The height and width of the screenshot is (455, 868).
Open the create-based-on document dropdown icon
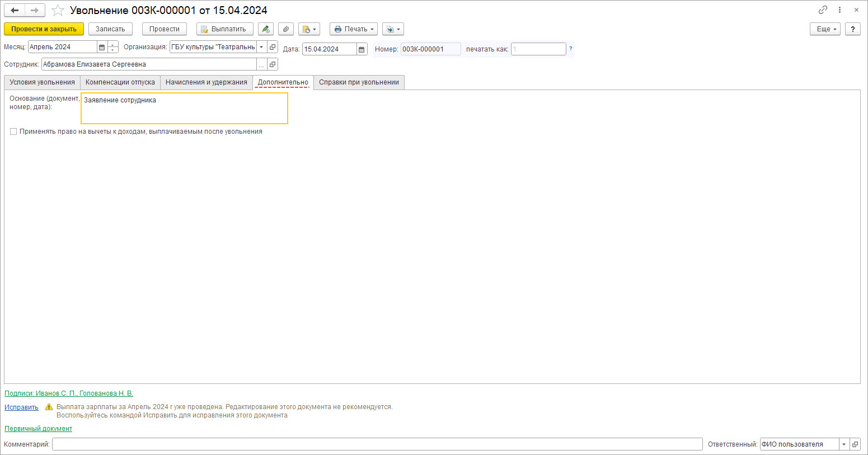pos(309,29)
